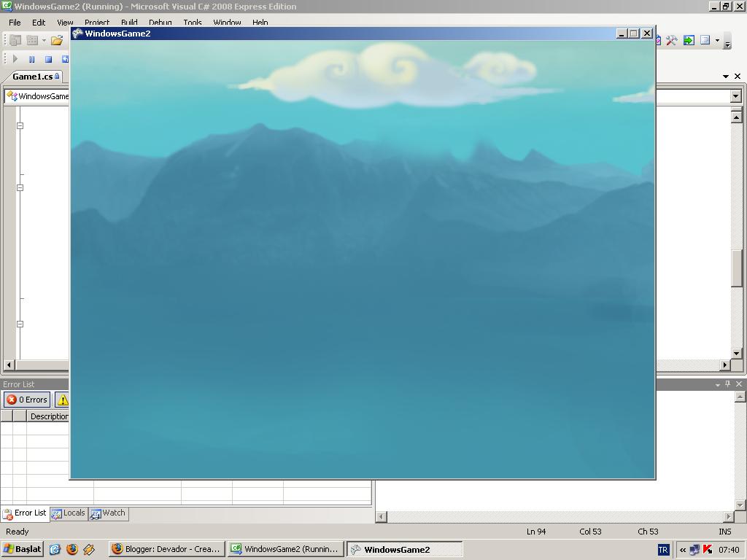747x560 pixels.
Task: Click editor vertical scrollbar down arrow
Action: point(736,353)
